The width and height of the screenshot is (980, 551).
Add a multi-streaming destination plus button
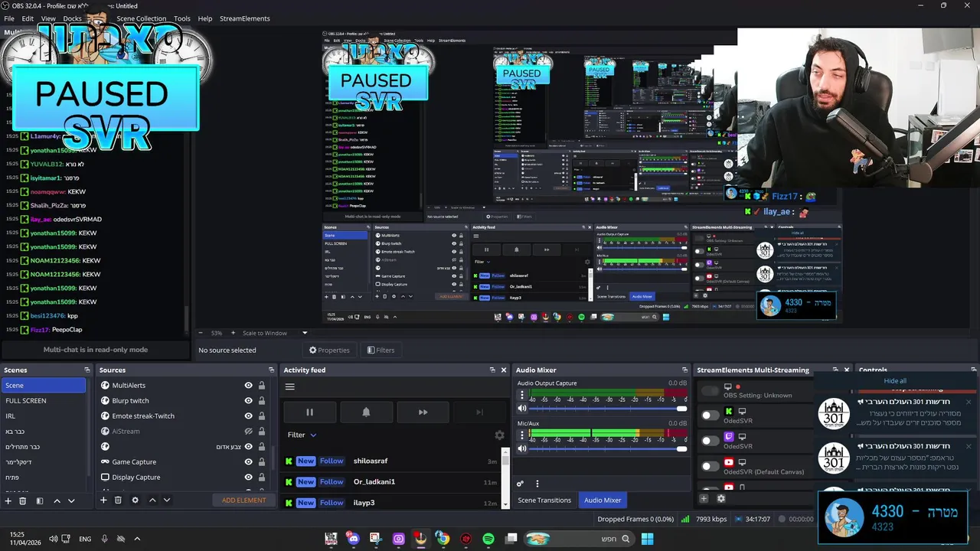coord(704,499)
